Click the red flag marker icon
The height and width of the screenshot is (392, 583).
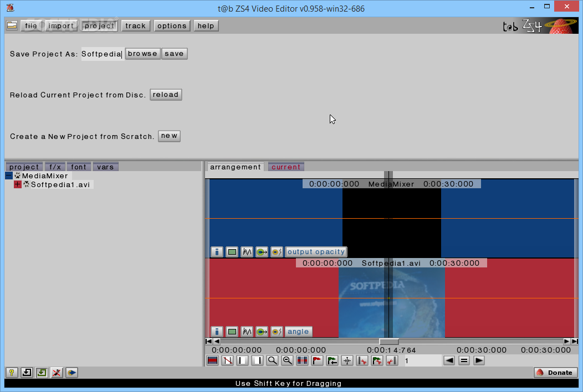pos(317,360)
